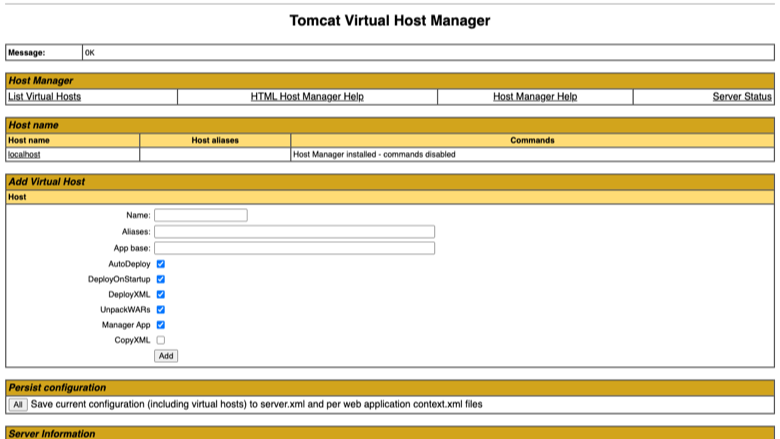Image resolution: width=780 pixels, height=439 pixels.
Task: Click the 'Host Manager installed - commands disabled' text
Action: 374,155
